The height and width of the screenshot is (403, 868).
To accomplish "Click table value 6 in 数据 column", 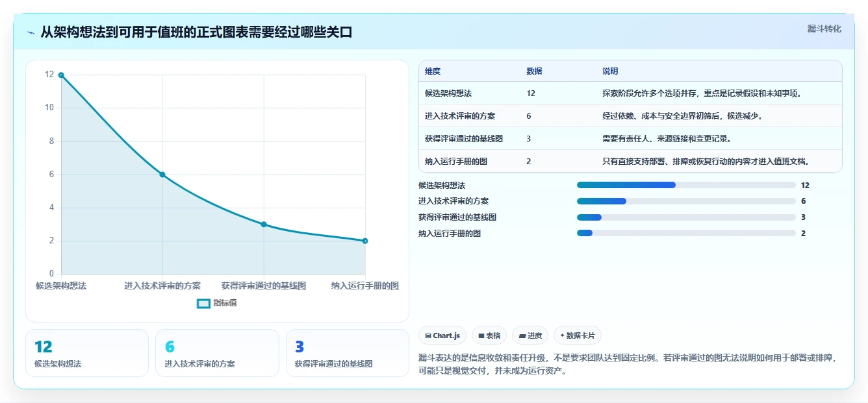I will click(529, 116).
